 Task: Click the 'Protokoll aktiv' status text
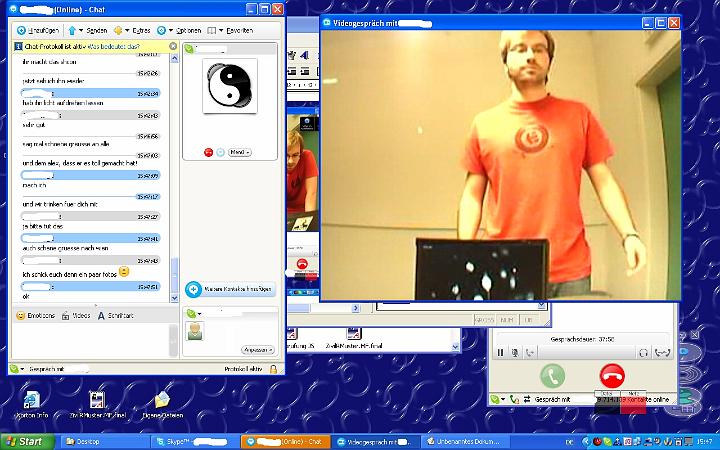(x=243, y=369)
